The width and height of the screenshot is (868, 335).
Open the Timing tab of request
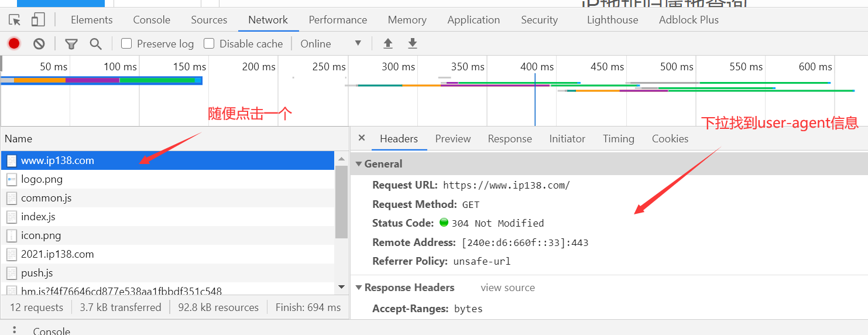click(x=618, y=139)
